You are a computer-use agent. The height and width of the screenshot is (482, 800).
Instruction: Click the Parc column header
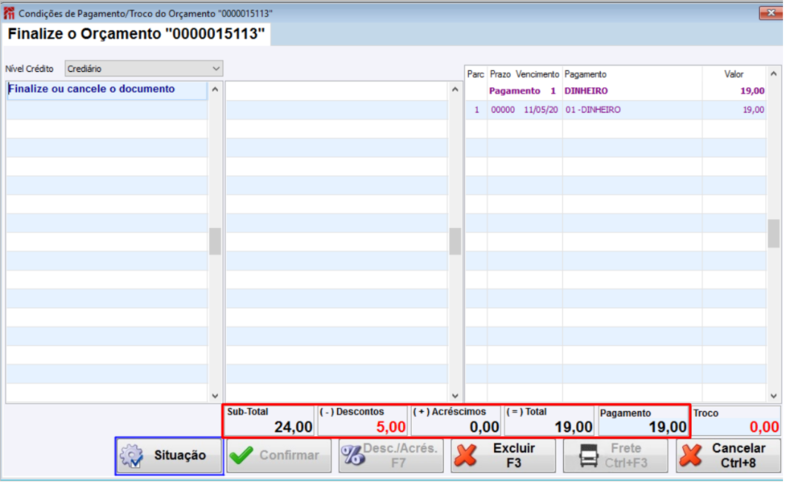click(x=476, y=74)
